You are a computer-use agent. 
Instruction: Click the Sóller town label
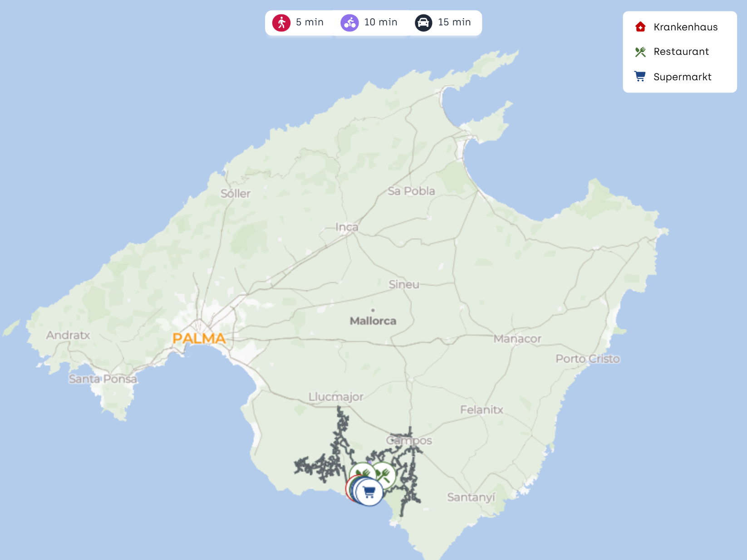click(x=235, y=194)
